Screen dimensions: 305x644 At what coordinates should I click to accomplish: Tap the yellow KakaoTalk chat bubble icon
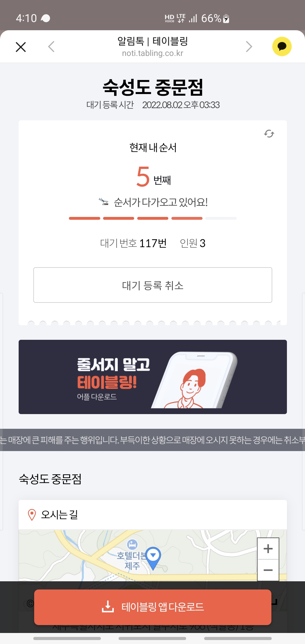pos(282,46)
